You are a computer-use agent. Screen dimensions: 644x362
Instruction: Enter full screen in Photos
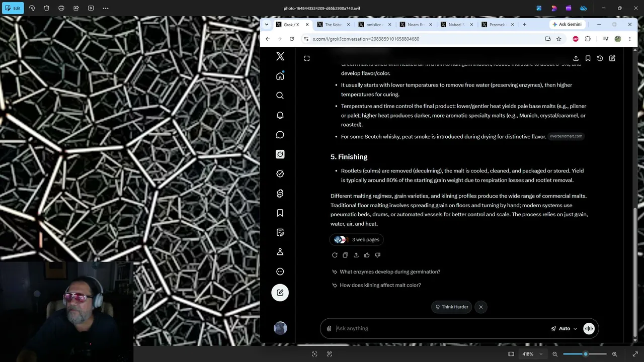point(635,354)
